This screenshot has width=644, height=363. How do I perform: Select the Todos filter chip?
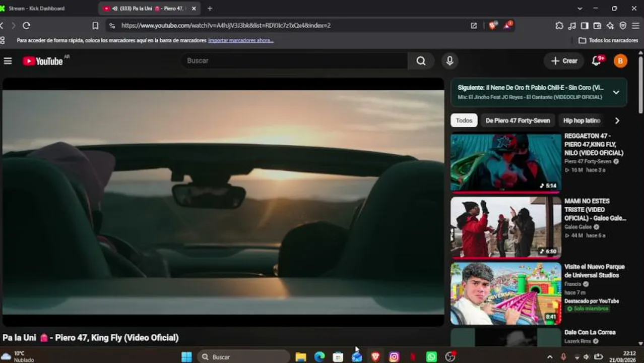point(464,120)
